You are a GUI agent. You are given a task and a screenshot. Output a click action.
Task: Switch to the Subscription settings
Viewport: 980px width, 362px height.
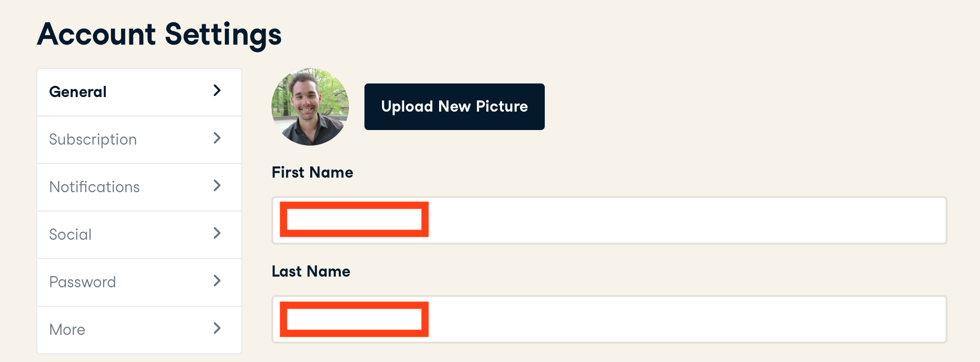coord(93,139)
